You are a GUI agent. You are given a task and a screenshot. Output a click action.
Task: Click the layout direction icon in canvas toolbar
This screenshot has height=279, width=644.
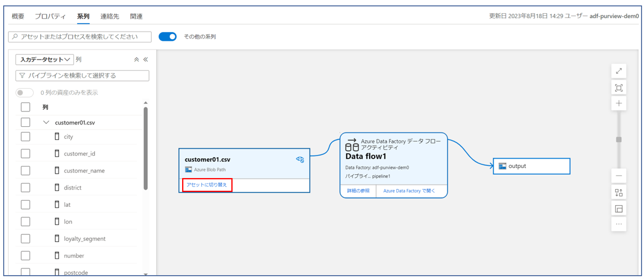[x=619, y=192]
